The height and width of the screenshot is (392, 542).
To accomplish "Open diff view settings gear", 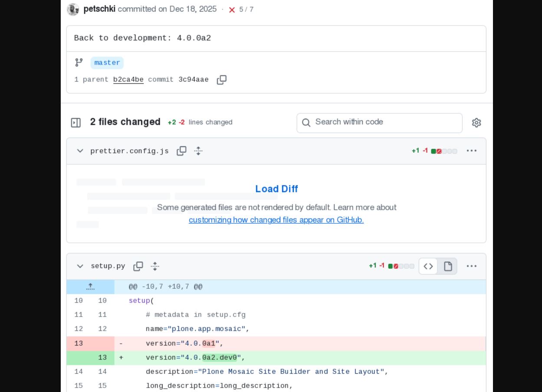I will click(x=476, y=123).
